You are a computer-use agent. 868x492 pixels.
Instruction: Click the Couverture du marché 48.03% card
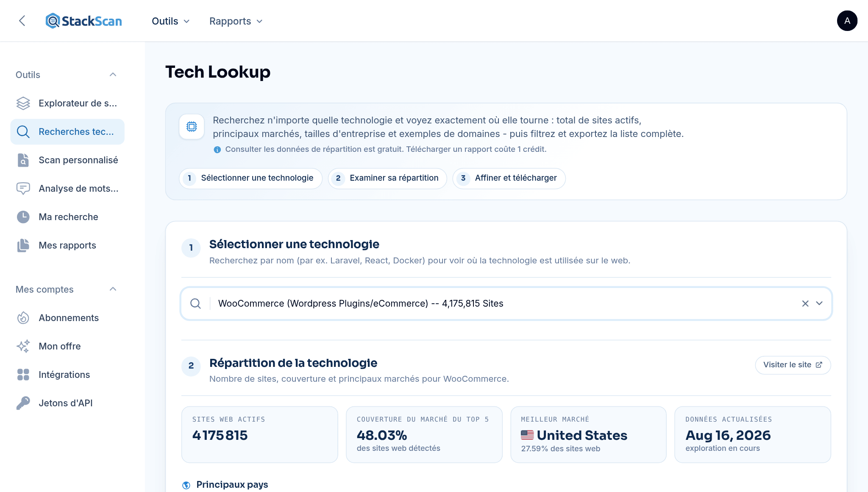point(424,434)
